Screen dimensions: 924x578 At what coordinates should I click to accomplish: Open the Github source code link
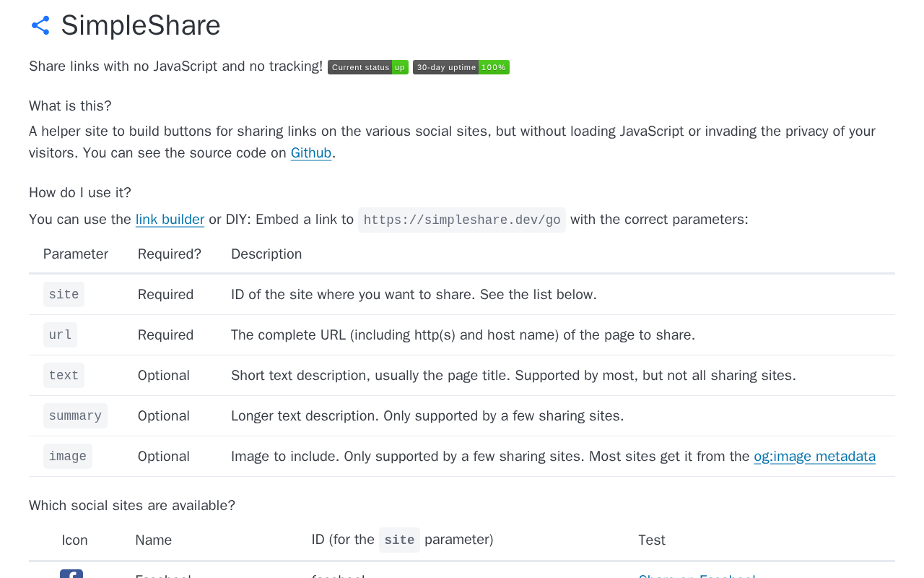[x=311, y=153]
